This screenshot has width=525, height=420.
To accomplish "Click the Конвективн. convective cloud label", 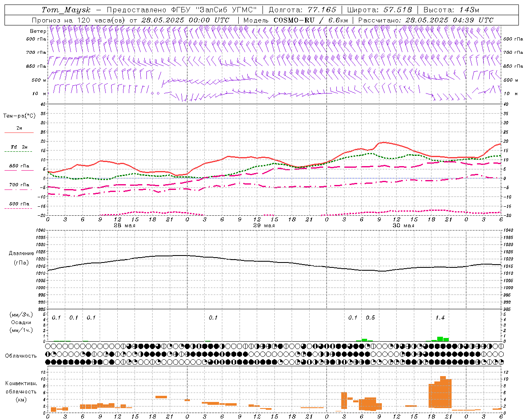I will click(x=21, y=383).
